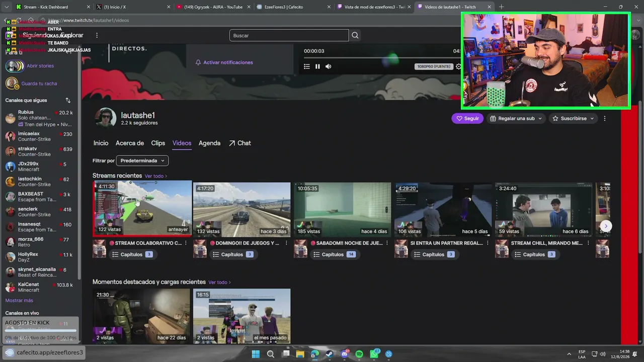Play the 10:05:35 stream thumbnail

342,209
